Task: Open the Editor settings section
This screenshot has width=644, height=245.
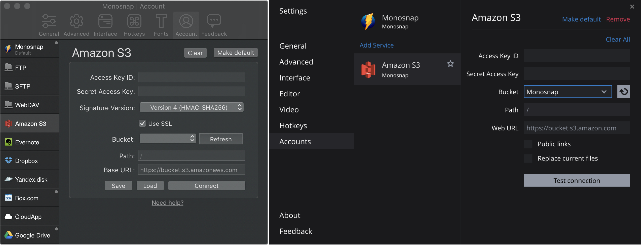Action: pyautogui.click(x=290, y=94)
